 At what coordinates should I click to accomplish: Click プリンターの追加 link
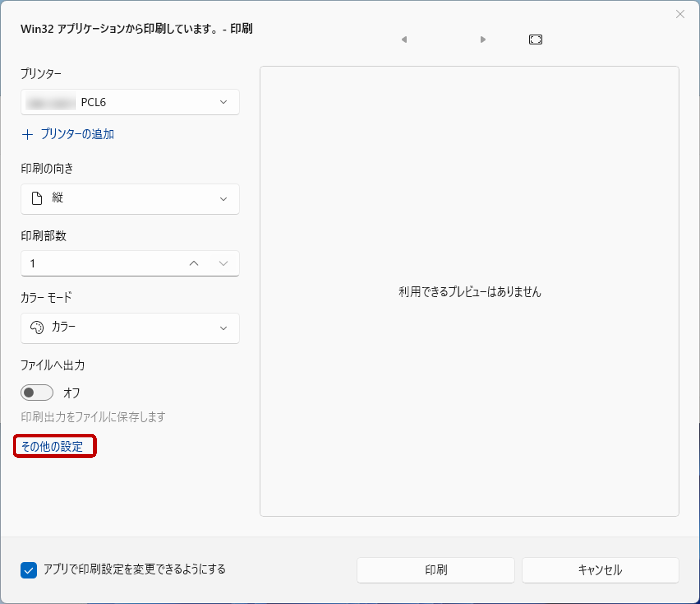77,134
